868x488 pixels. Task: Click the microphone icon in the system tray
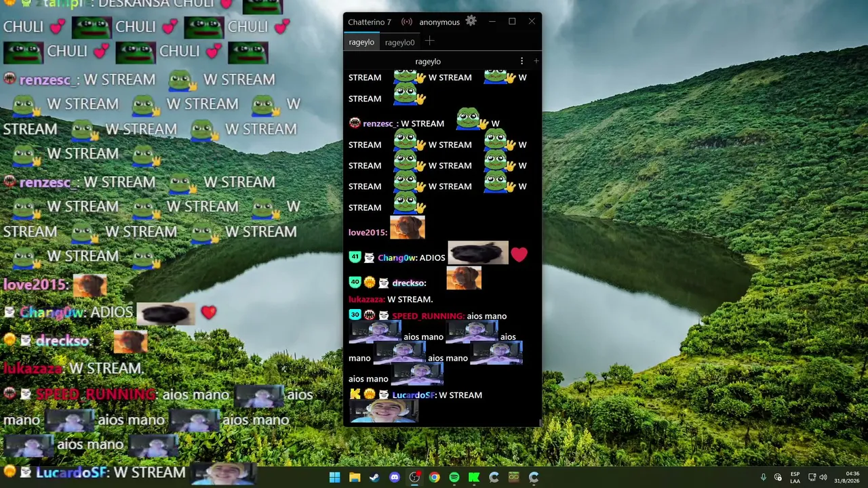click(764, 477)
